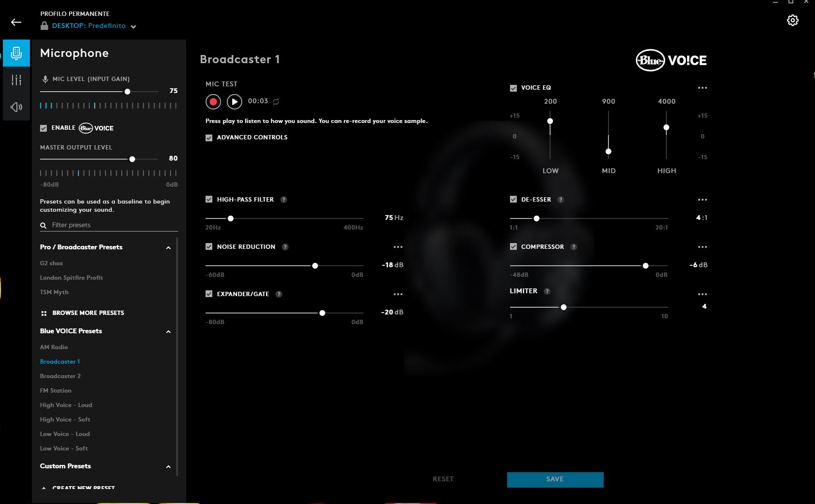
Task: Click the High-Pass Filter slider handle
Action: 231,218
